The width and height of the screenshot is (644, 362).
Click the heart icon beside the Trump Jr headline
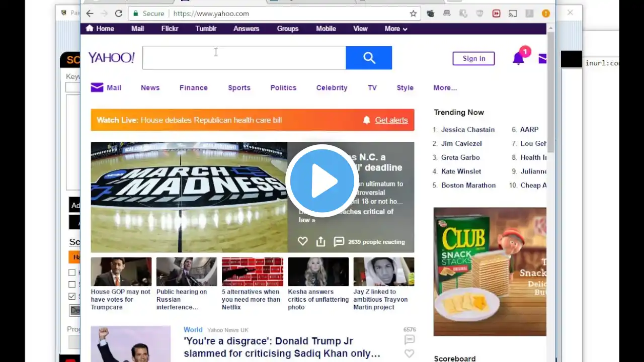coord(410,353)
